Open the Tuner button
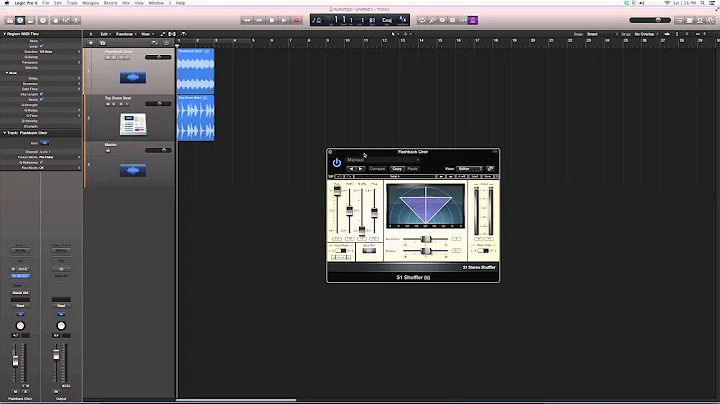This screenshot has width=720, height=404. pos(432,20)
